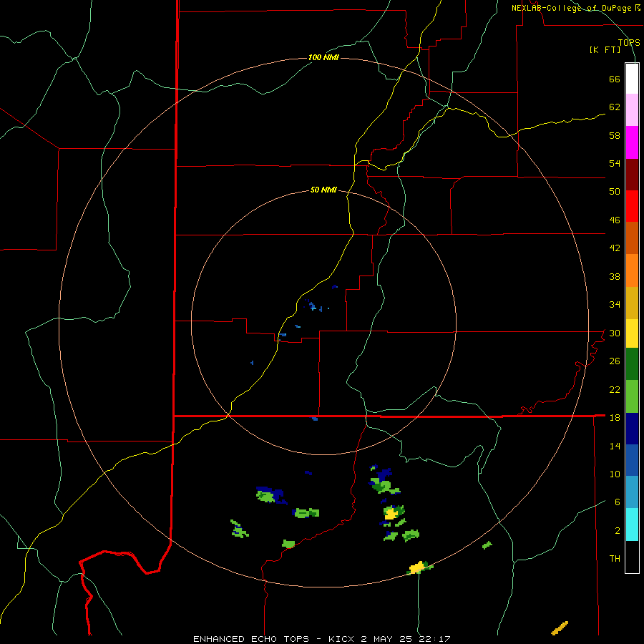Pick the bright yellow legend swatch

coord(632,333)
